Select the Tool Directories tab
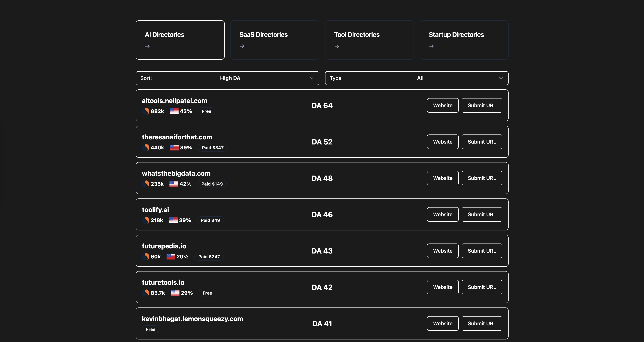The width and height of the screenshot is (644, 342). (x=369, y=40)
